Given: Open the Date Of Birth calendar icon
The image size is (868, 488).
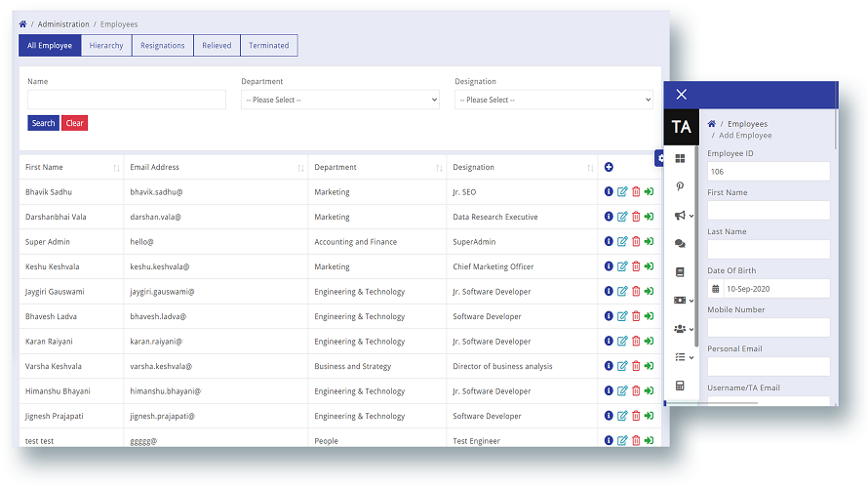Looking at the screenshot, I should [x=715, y=289].
